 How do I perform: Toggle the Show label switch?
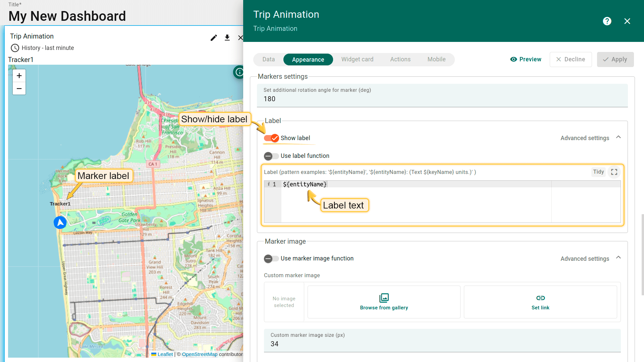point(271,138)
